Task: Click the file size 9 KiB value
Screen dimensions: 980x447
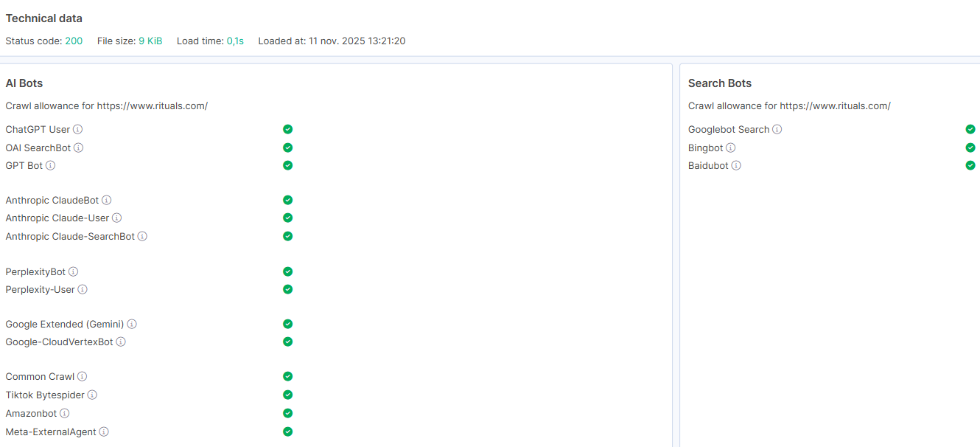Action: click(150, 41)
